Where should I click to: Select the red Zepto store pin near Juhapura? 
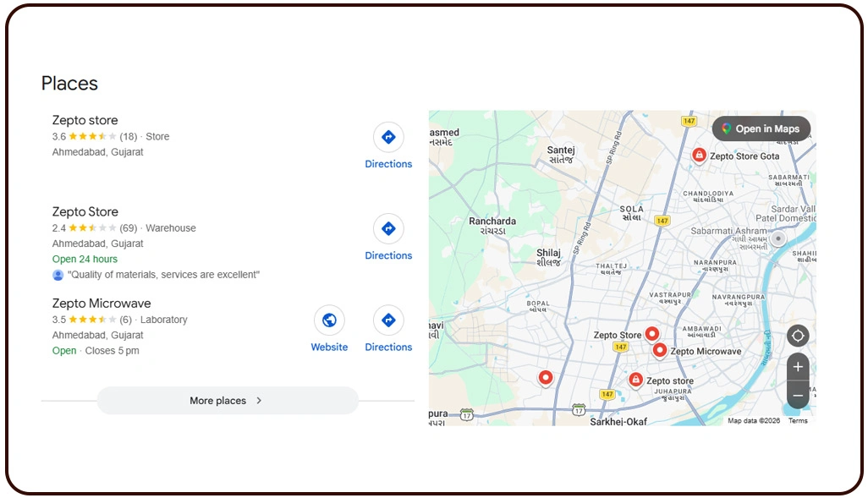click(x=636, y=380)
